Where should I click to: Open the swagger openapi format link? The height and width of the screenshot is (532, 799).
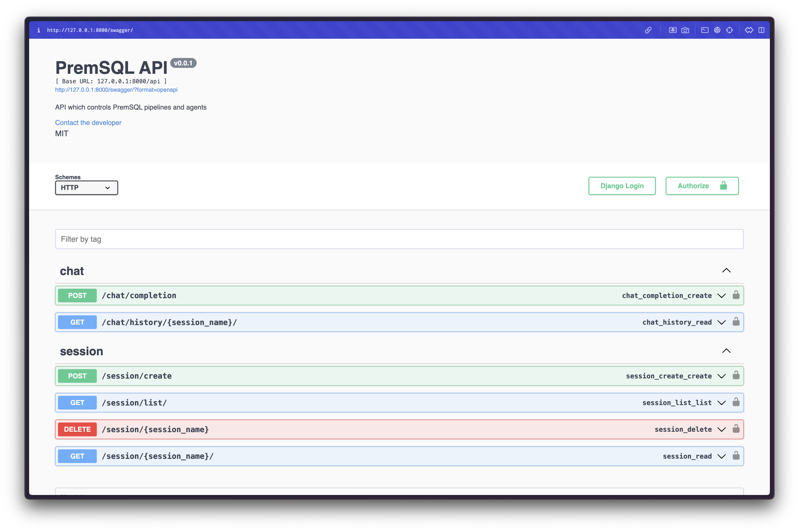coord(116,90)
